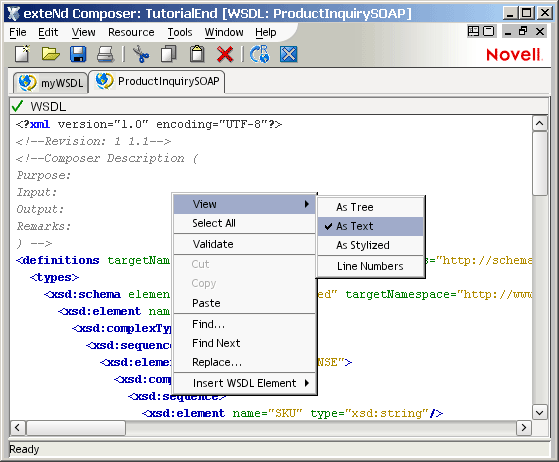The width and height of the screenshot is (559, 462).
Task: Click the xsd:element name="SKU" line
Action: tap(292, 413)
